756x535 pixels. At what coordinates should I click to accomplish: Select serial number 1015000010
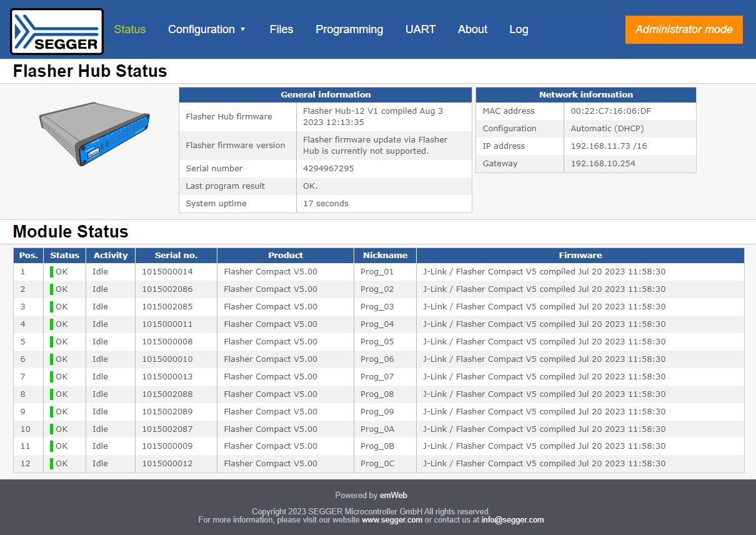click(x=167, y=359)
